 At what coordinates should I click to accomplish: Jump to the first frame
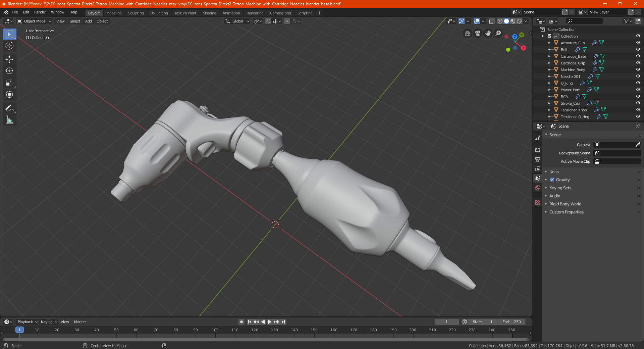click(250, 322)
